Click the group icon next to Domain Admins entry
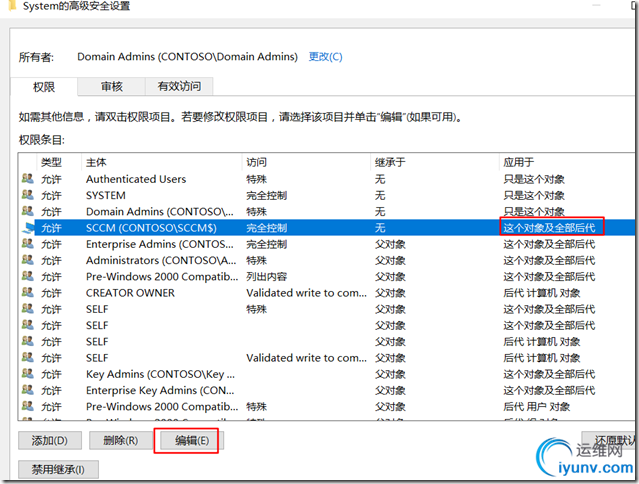The height and width of the screenshot is (484, 639). (x=28, y=211)
